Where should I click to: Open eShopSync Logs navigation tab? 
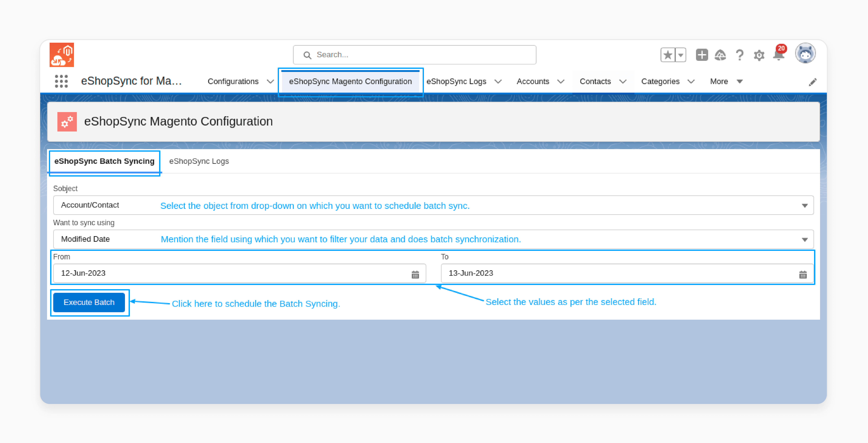(x=456, y=82)
